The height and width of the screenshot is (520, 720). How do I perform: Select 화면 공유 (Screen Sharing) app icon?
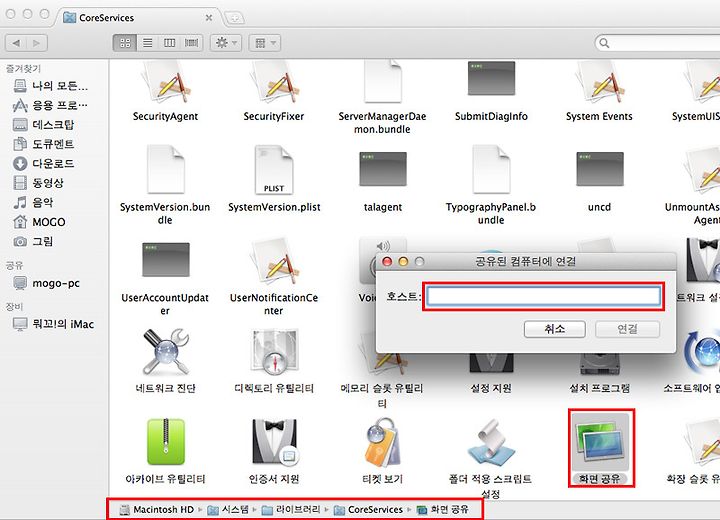click(601, 442)
